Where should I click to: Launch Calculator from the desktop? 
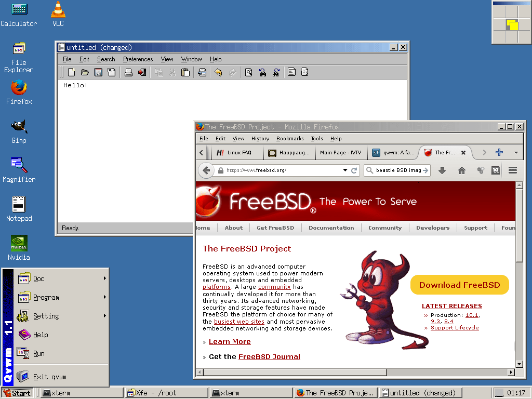pyautogui.click(x=19, y=15)
